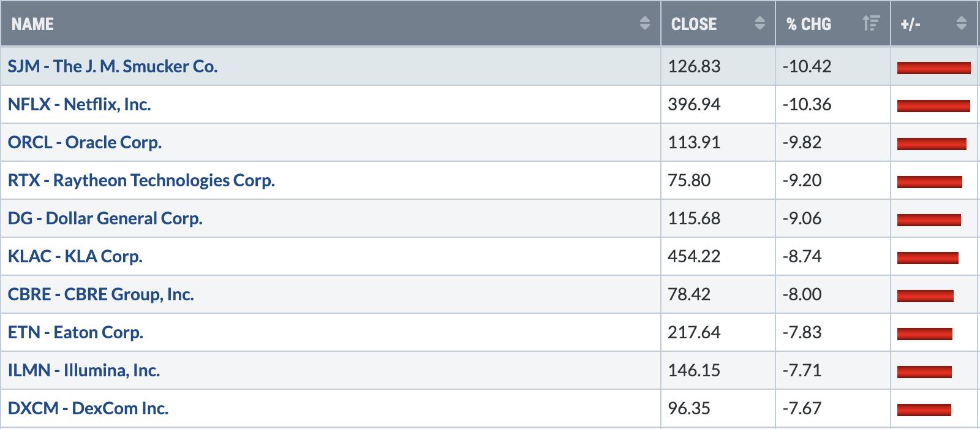Open the KLAC - KLA Corp. link

point(75,256)
